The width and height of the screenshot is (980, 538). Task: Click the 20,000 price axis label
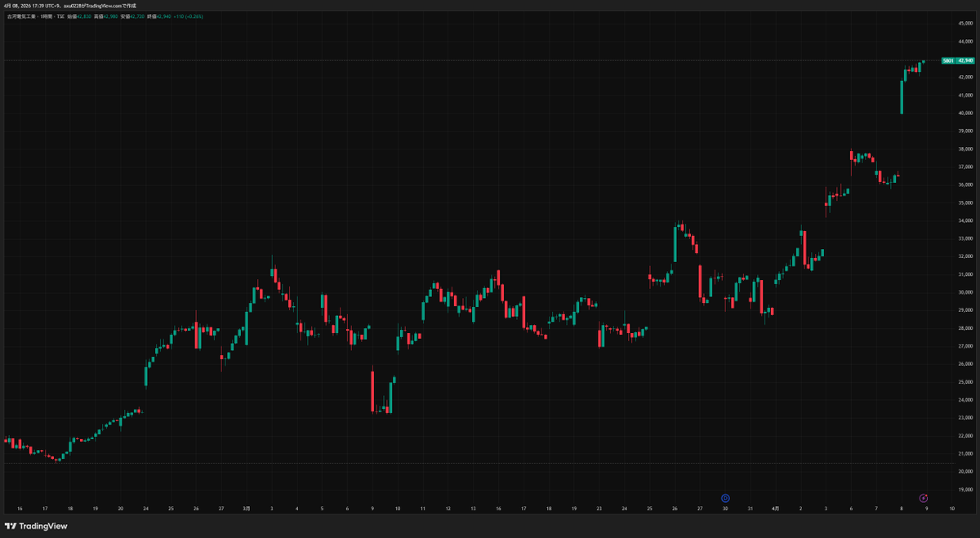(x=965, y=471)
